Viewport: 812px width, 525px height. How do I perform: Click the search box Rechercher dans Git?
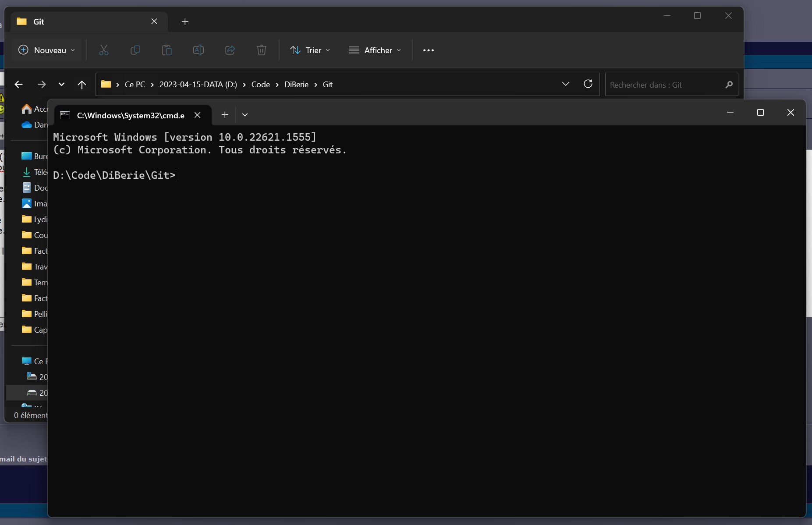pos(664,85)
